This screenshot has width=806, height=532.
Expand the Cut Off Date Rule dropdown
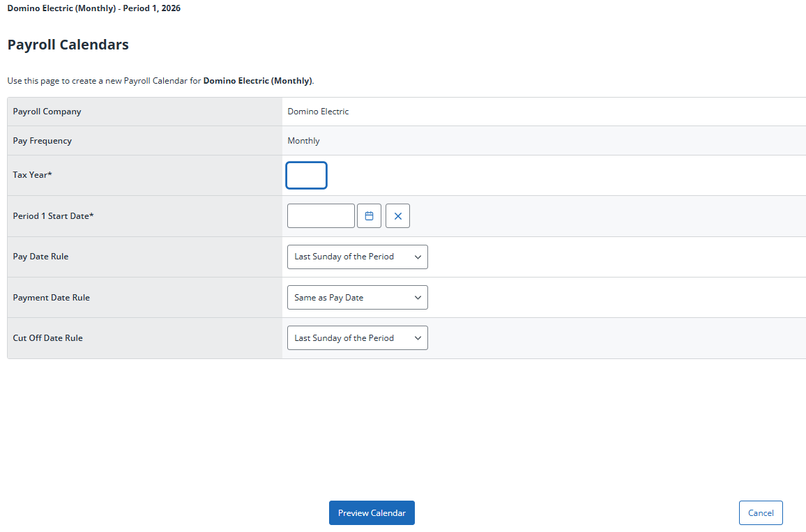pos(357,338)
